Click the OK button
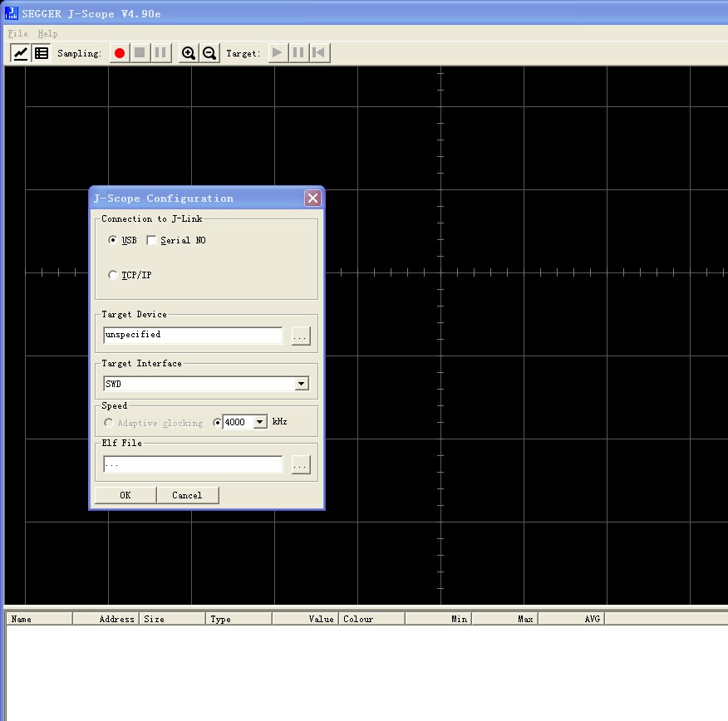Image resolution: width=728 pixels, height=721 pixels. click(125, 495)
